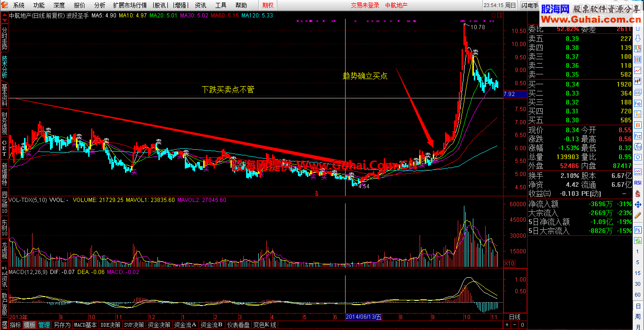Click the orange 自 icon in right toolbar
644x330 pixels.
tap(638, 126)
